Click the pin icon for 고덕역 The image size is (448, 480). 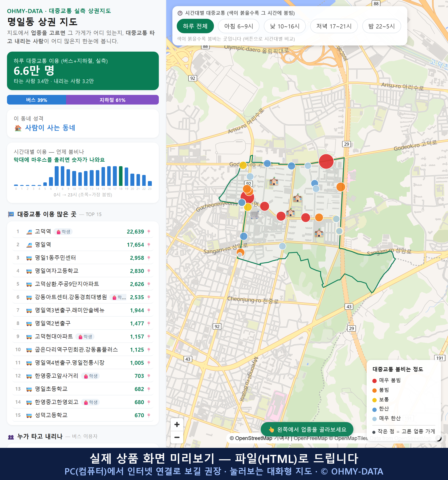(x=149, y=232)
